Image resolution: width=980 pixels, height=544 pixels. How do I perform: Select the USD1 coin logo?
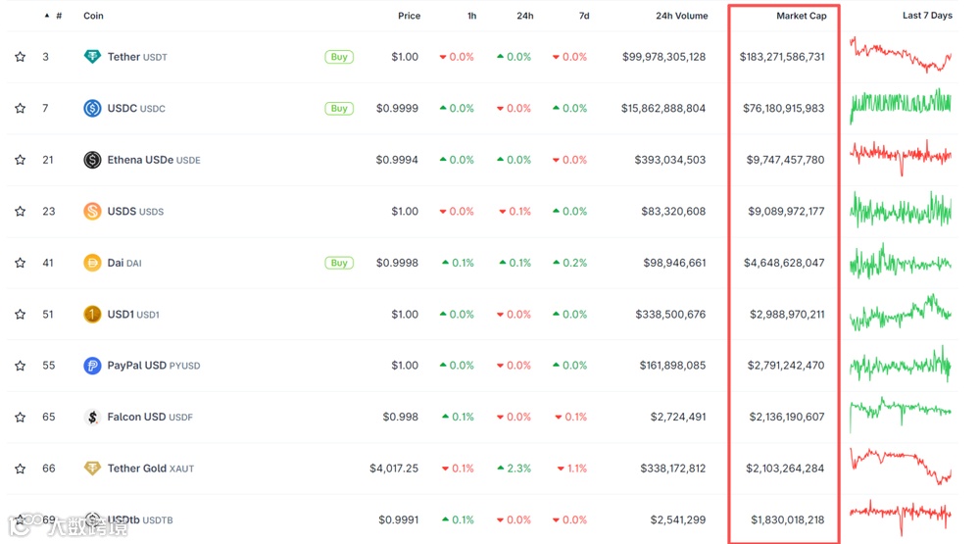point(92,314)
